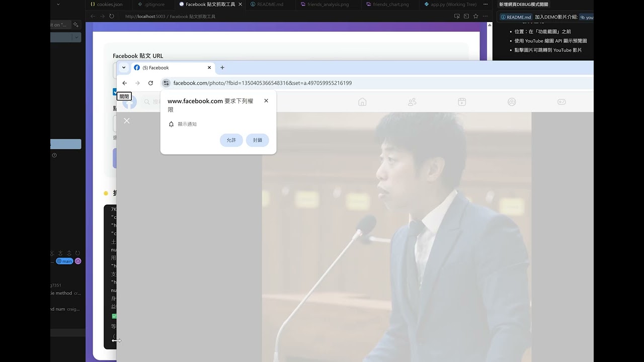Click the main branch badge in source control

click(x=64, y=261)
